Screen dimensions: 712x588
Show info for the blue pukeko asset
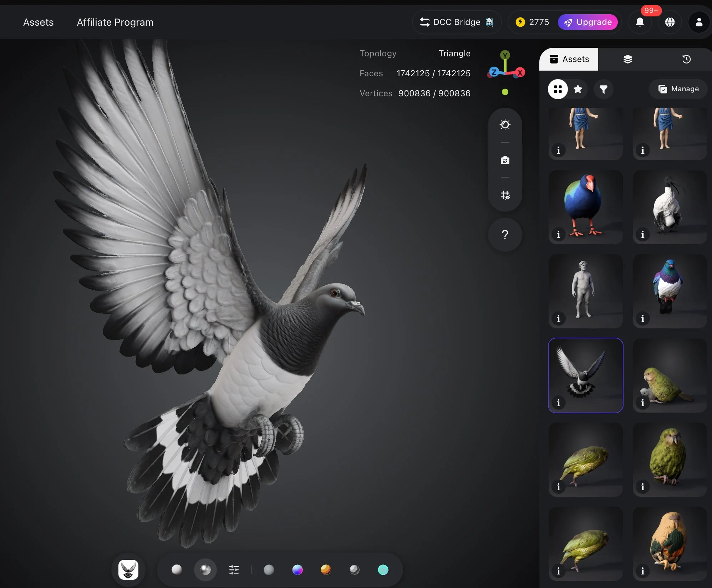[x=559, y=235]
